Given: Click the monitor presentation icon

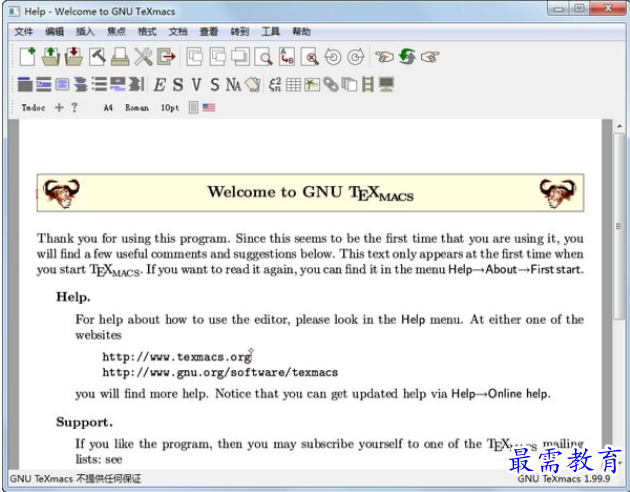Looking at the screenshot, I should (387, 84).
